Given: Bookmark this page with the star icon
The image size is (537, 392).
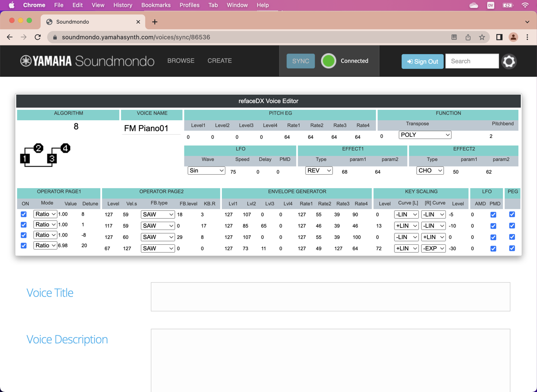Looking at the screenshot, I should click(482, 37).
